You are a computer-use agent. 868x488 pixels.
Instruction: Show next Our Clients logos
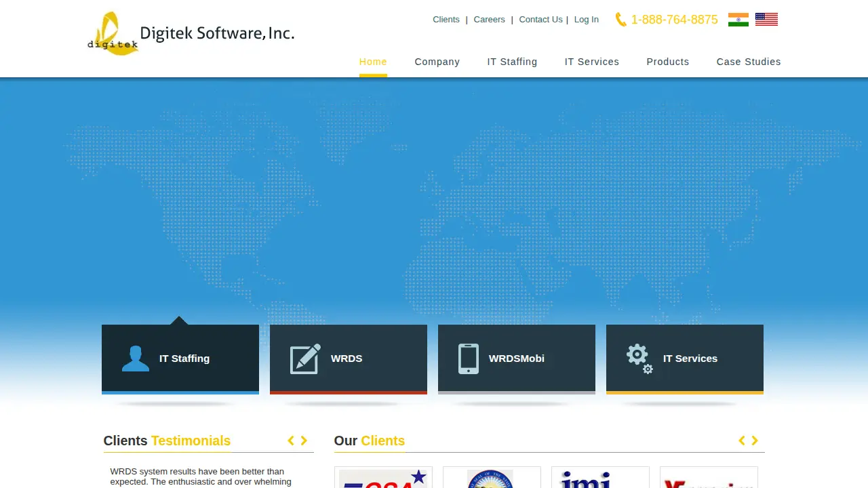(755, 441)
